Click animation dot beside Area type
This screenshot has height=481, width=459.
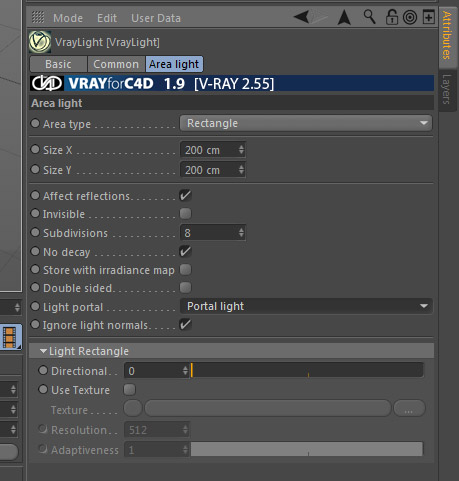35,123
